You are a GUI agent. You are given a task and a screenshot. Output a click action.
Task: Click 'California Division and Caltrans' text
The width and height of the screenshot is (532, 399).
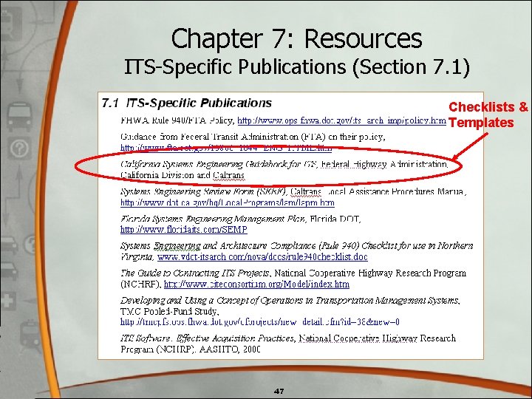[x=183, y=175]
